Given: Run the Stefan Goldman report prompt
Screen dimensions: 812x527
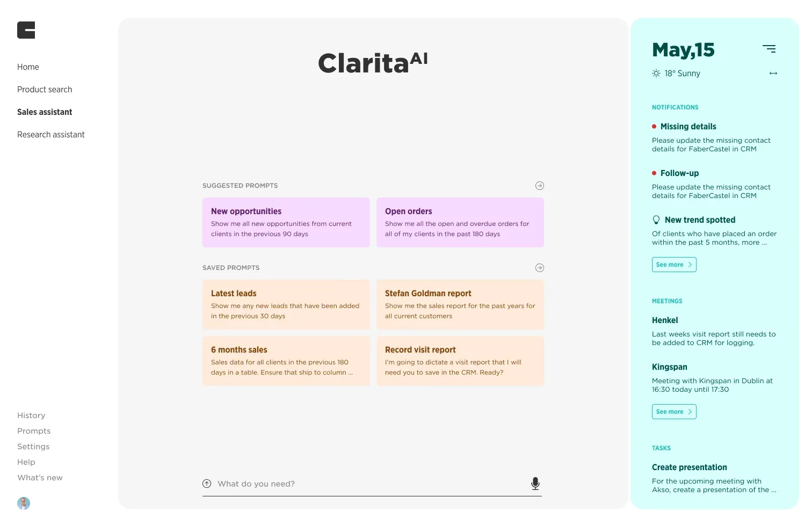Looking at the screenshot, I should pos(460,304).
